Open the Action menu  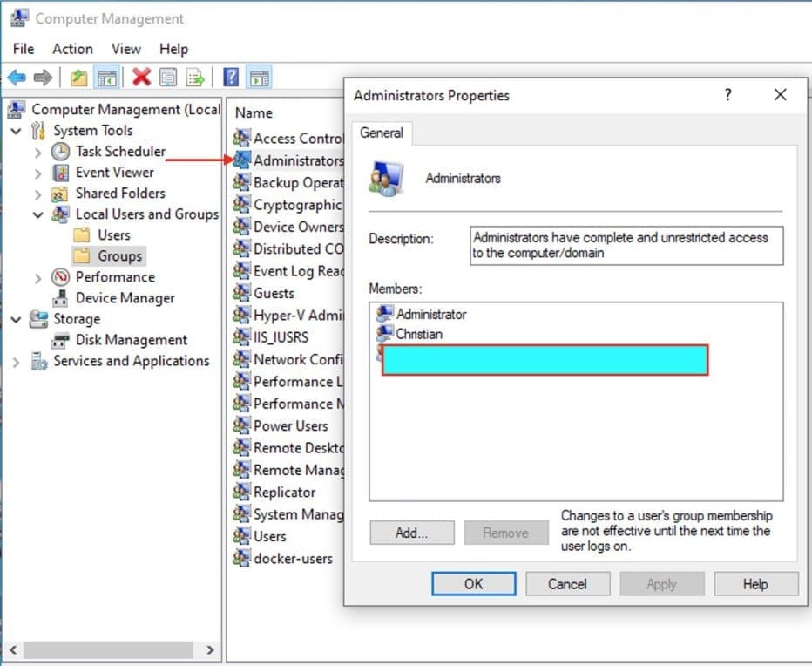[72, 49]
